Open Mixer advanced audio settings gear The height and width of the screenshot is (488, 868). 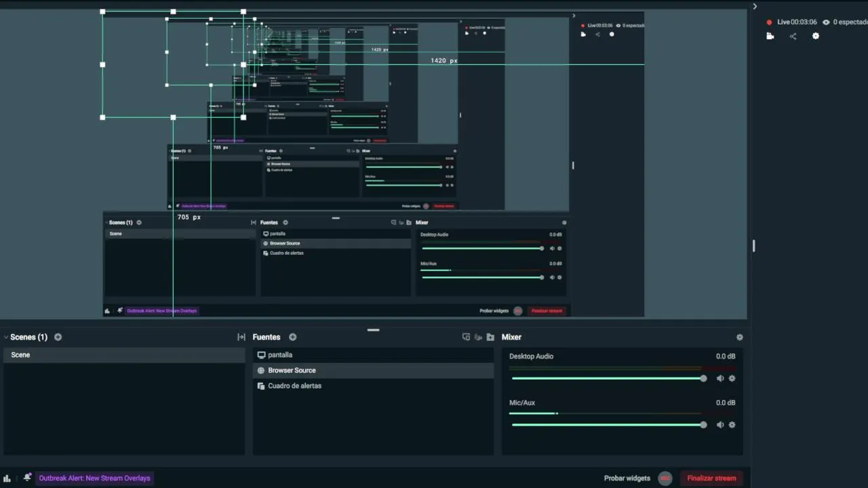click(x=740, y=337)
